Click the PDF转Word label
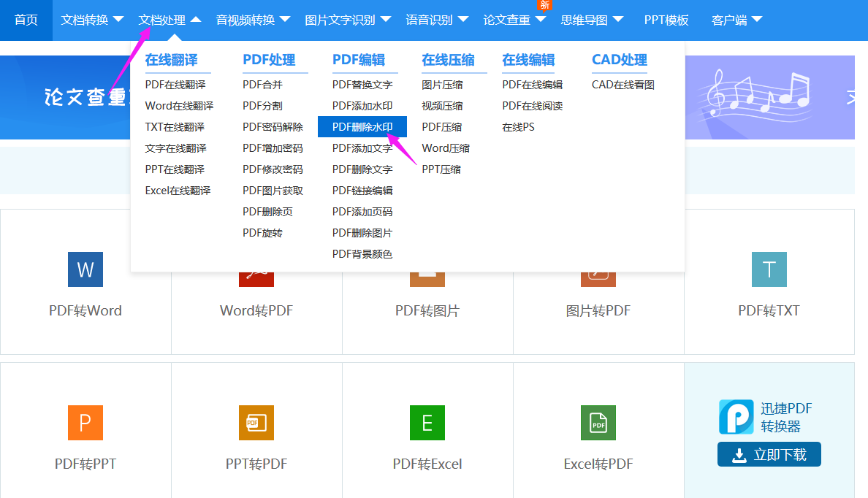This screenshot has height=498, width=868. coord(85,310)
